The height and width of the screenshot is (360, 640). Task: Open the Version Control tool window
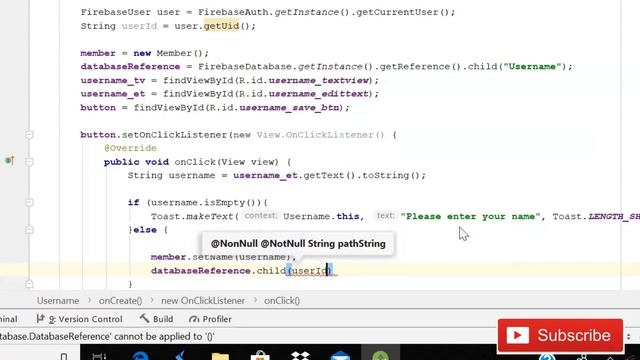(x=79, y=319)
